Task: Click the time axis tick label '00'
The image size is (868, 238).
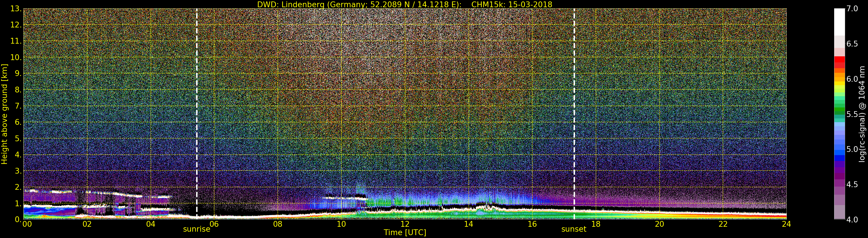Action: 27,224
